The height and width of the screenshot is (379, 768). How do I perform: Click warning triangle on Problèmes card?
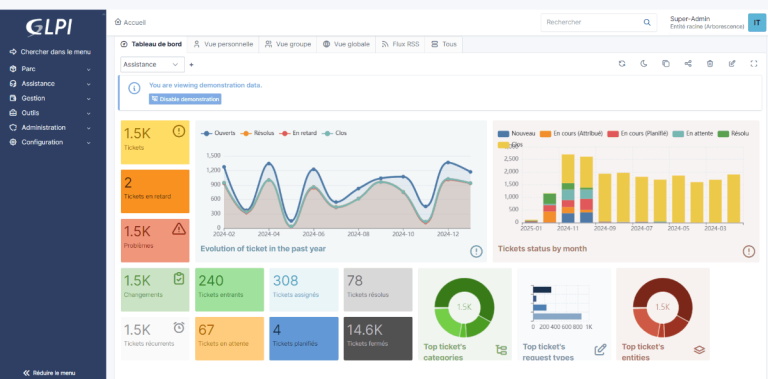[x=179, y=229]
